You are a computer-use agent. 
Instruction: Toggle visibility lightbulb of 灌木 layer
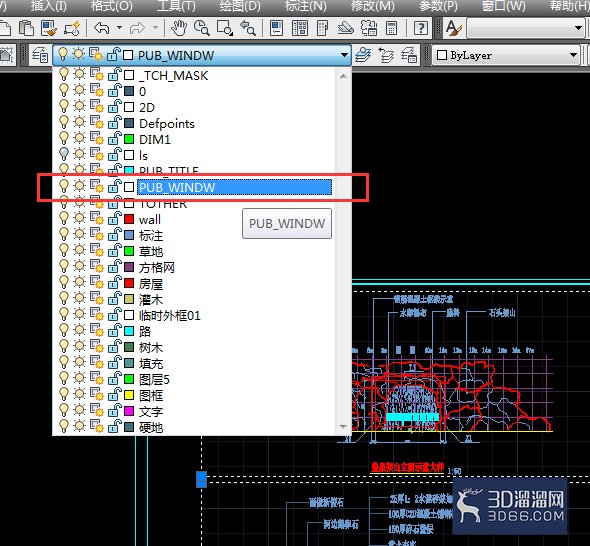(64, 299)
